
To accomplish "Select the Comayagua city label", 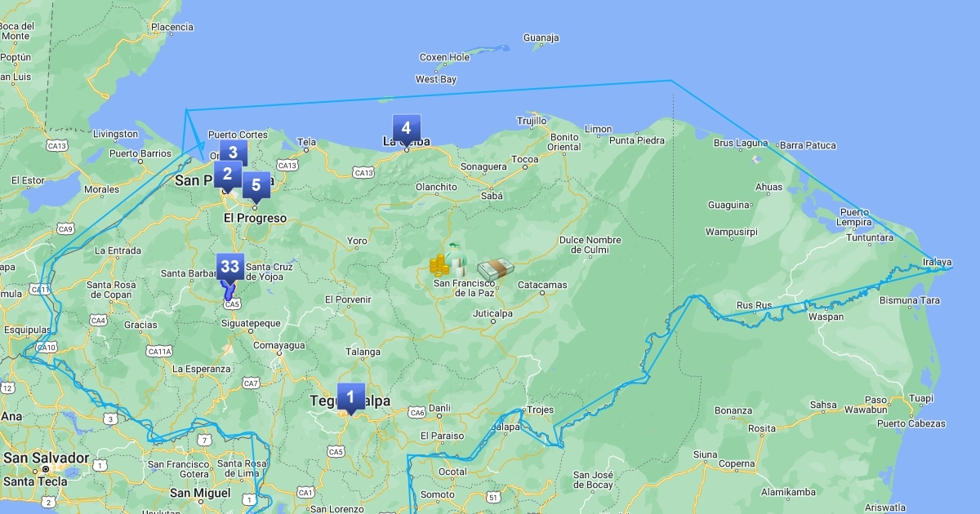I will tap(279, 346).
